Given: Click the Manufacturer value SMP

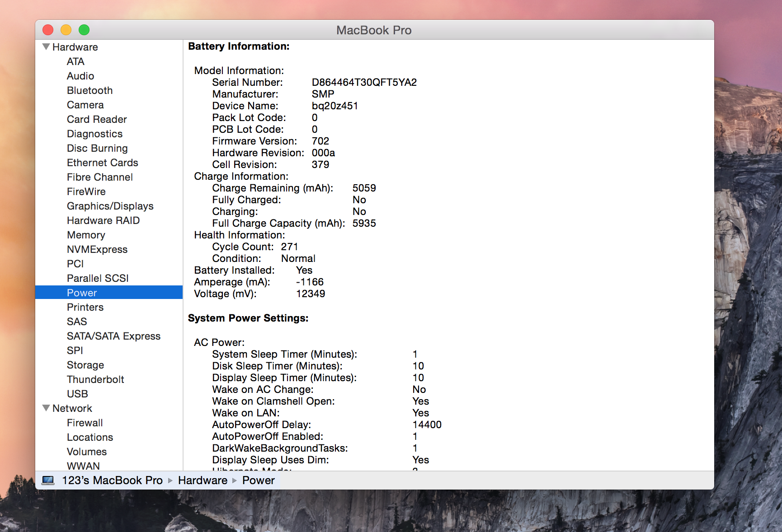Looking at the screenshot, I should click(x=323, y=94).
